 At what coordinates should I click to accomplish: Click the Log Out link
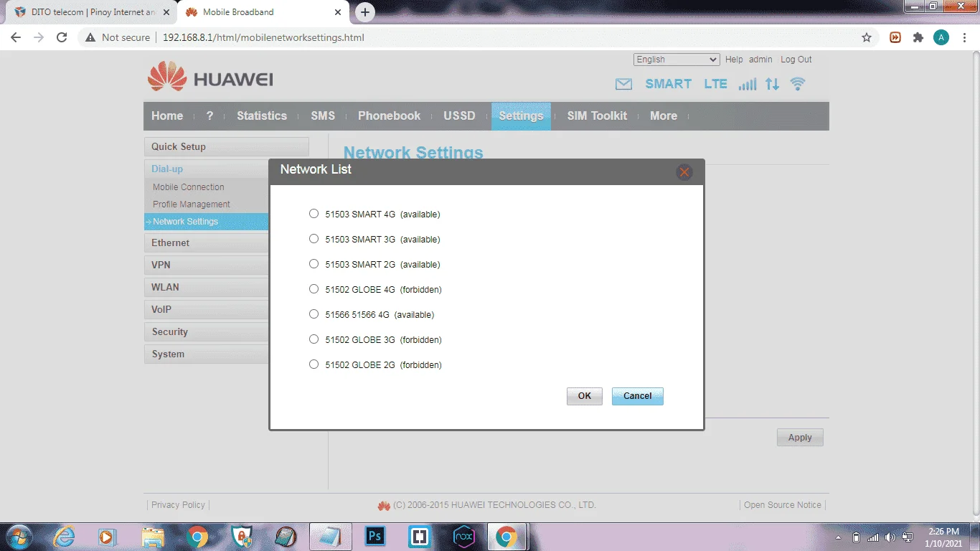[796, 60]
